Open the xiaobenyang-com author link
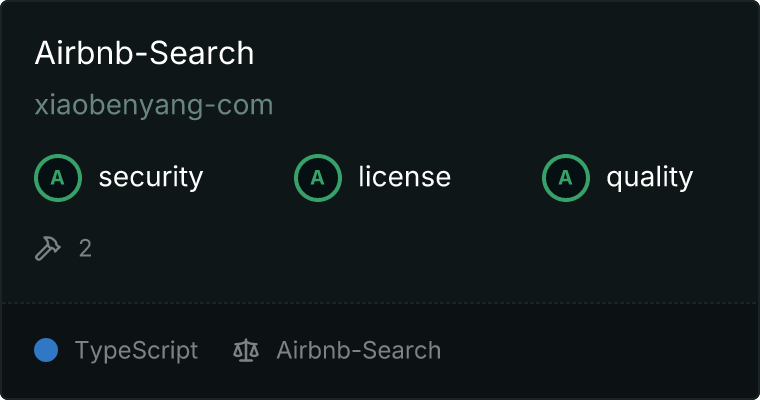The image size is (760, 400). (x=154, y=105)
